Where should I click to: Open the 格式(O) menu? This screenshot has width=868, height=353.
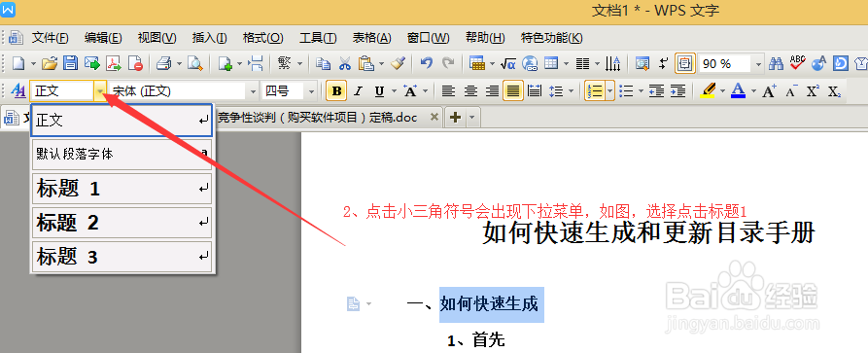pyautogui.click(x=263, y=38)
